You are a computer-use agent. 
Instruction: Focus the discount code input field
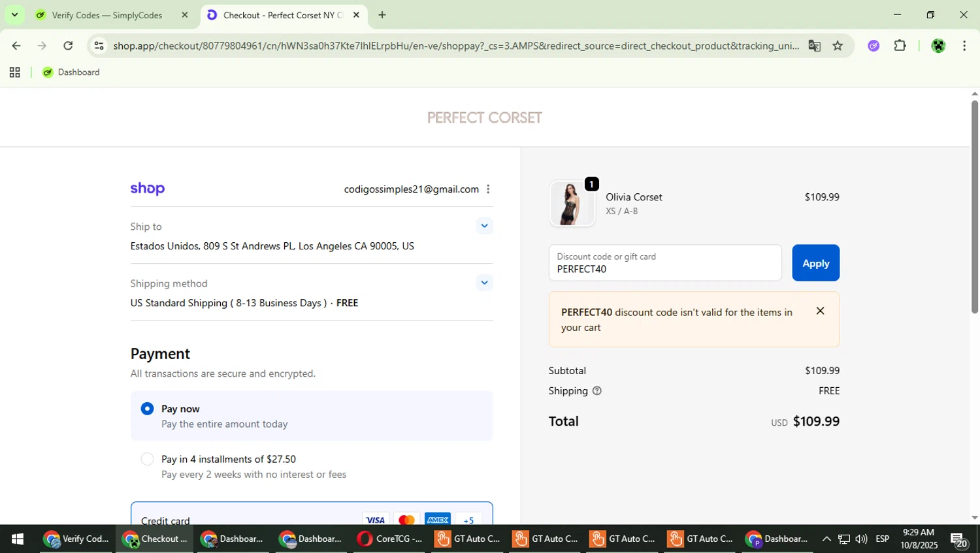point(665,263)
